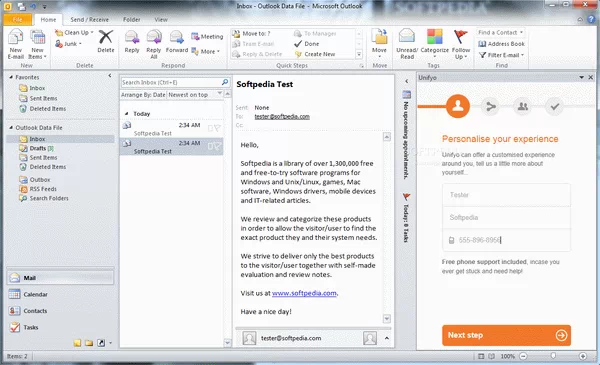Screen dimensions: 600x365
Task: Switch to the Home tab
Action: click(x=48, y=20)
